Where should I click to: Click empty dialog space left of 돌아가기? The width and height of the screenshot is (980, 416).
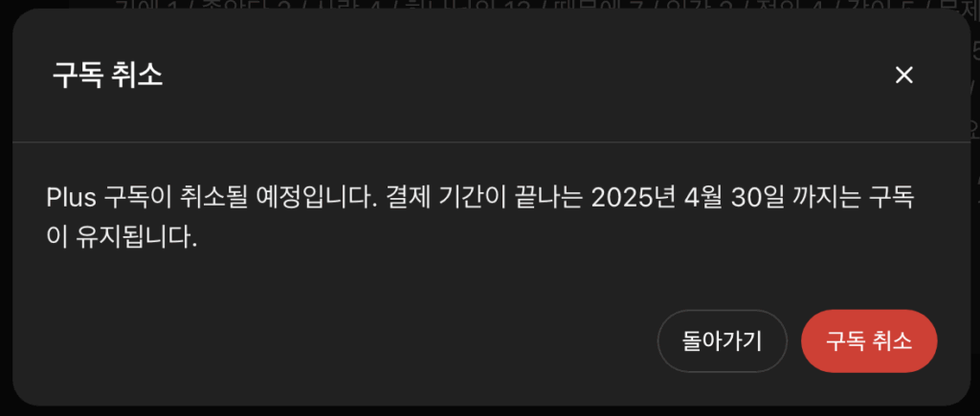(344, 341)
